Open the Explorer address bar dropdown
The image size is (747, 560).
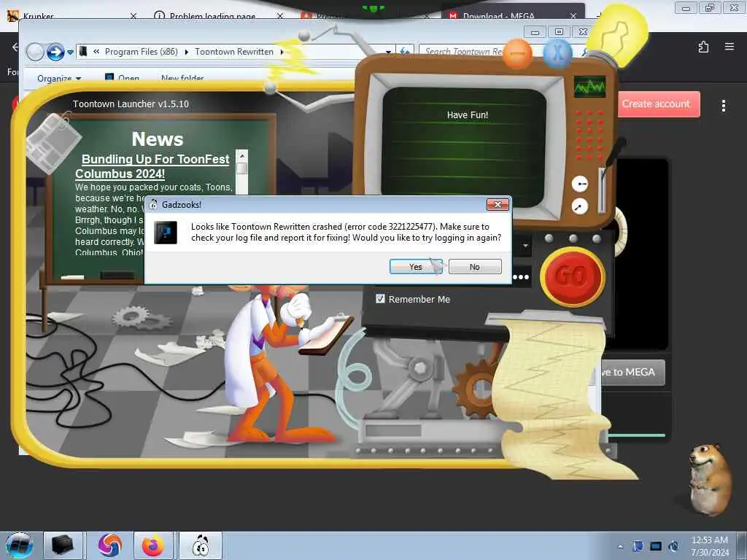click(388, 52)
